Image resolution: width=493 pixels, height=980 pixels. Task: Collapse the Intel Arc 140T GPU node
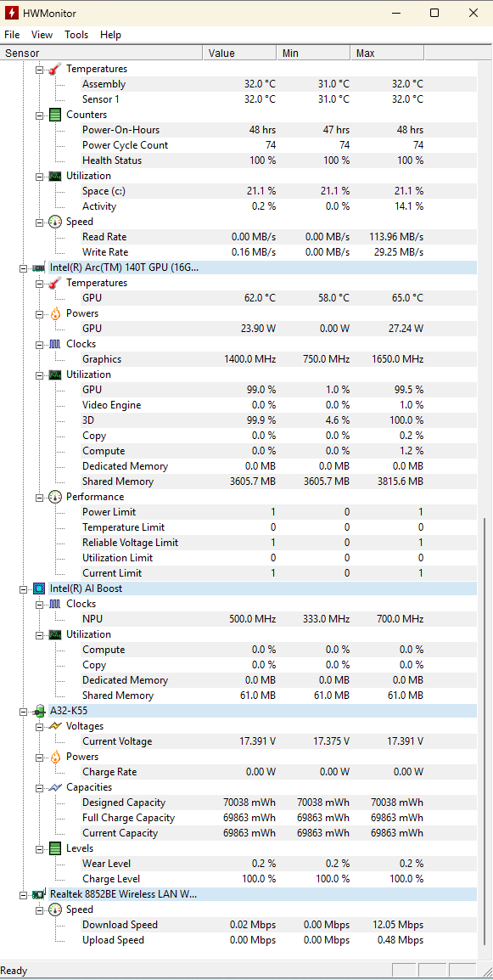coord(23,268)
